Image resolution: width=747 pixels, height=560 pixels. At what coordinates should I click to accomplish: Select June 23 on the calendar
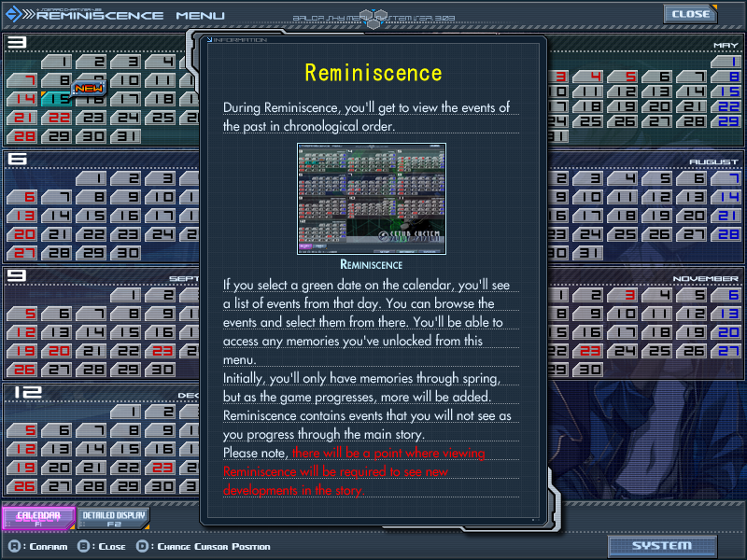click(126, 234)
